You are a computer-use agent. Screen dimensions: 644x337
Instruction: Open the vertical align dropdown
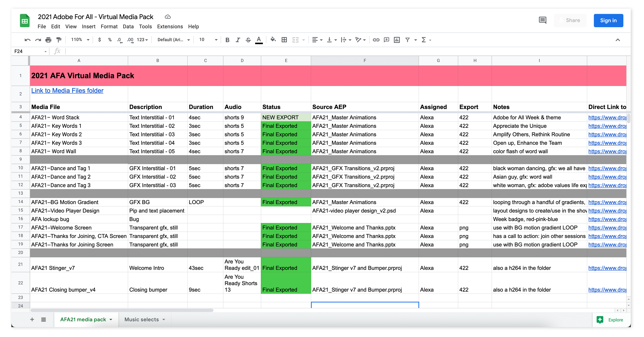coord(332,40)
